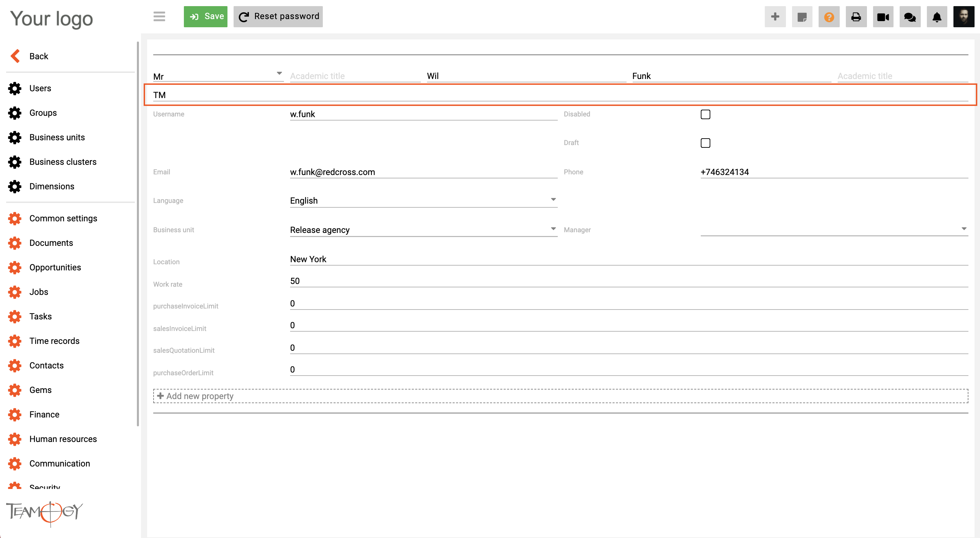Image resolution: width=980 pixels, height=538 pixels.
Task: Click the Your logo header
Action: (x=52, y=19)
